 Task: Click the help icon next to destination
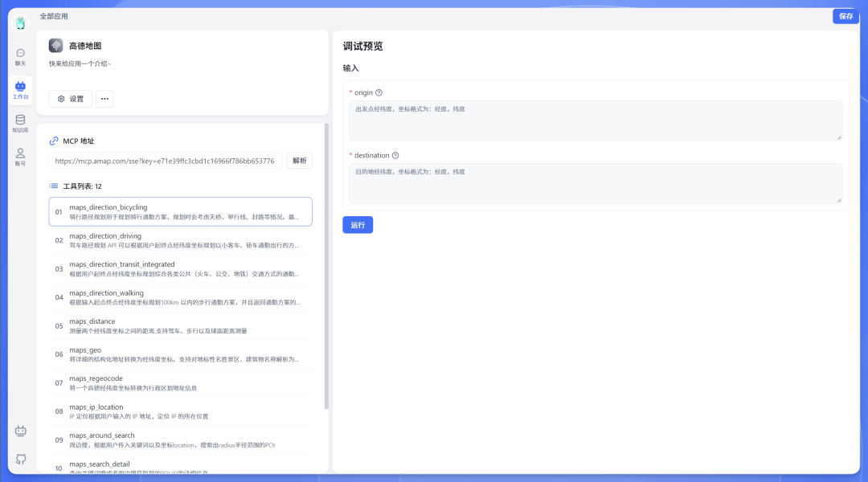(x=395, y=156)
